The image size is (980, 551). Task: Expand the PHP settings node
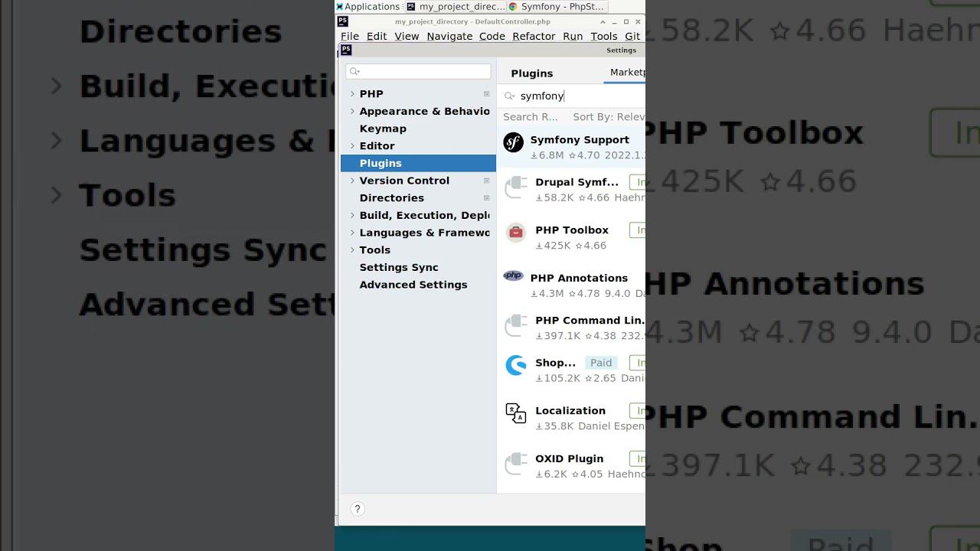(x=352, y=94)
